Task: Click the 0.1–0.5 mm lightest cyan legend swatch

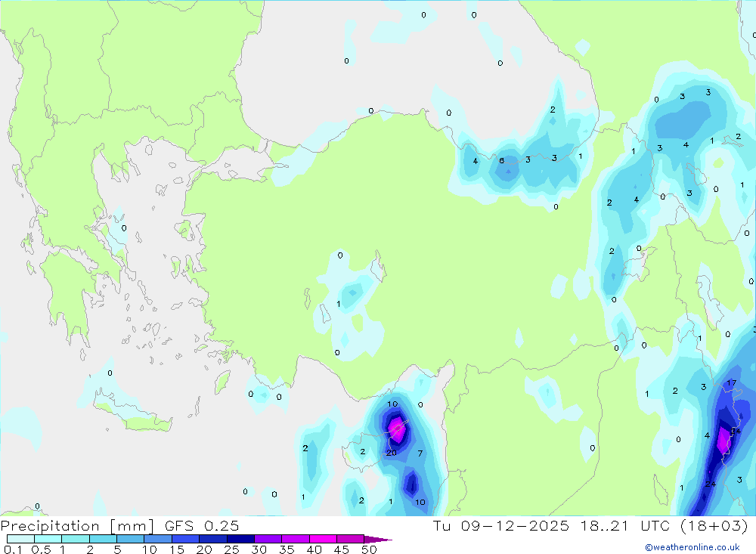Action: tap(20, 539)
